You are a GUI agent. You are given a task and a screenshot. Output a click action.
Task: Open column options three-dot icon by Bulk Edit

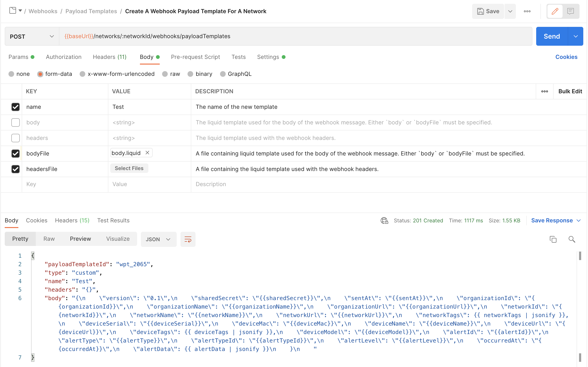544,91
